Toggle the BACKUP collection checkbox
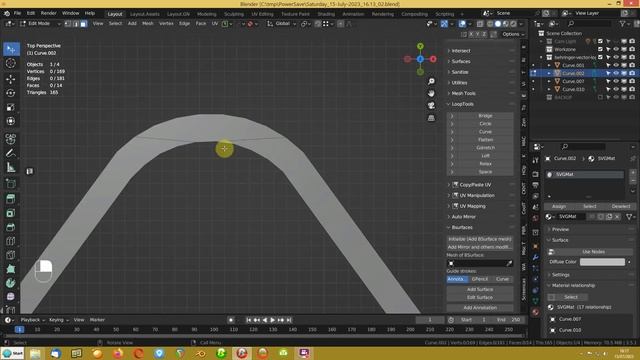 coord(600,97)
